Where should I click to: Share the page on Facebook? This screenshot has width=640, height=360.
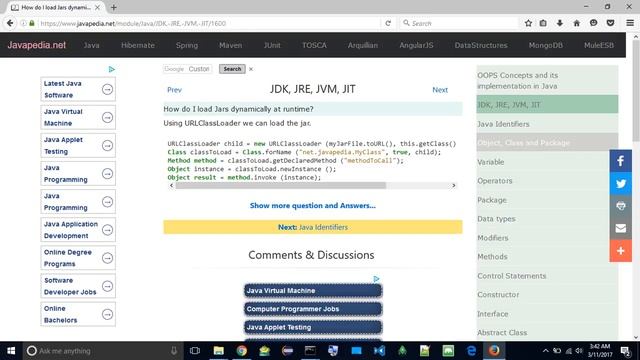click(620, 161)
